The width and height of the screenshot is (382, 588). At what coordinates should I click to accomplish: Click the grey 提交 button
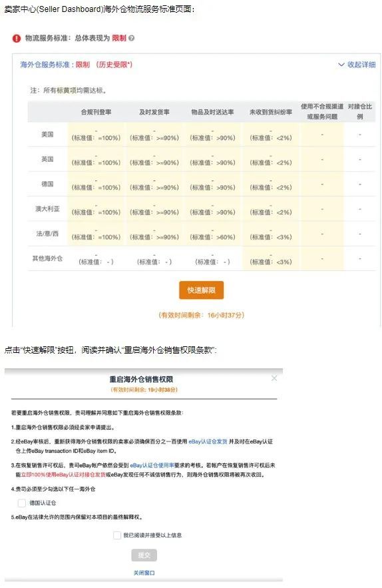(x=144, y=555)
